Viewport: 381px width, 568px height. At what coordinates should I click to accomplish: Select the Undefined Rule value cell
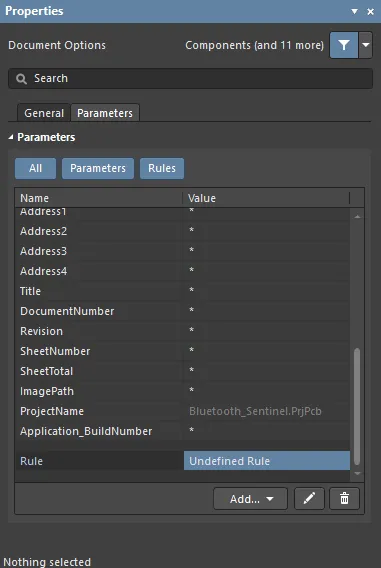pos(267,461)
